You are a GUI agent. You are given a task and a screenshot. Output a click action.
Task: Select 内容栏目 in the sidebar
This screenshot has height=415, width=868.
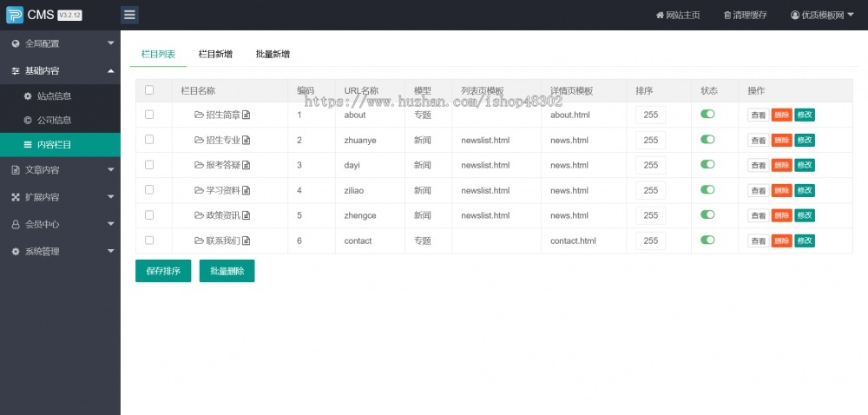click(61, 145)
